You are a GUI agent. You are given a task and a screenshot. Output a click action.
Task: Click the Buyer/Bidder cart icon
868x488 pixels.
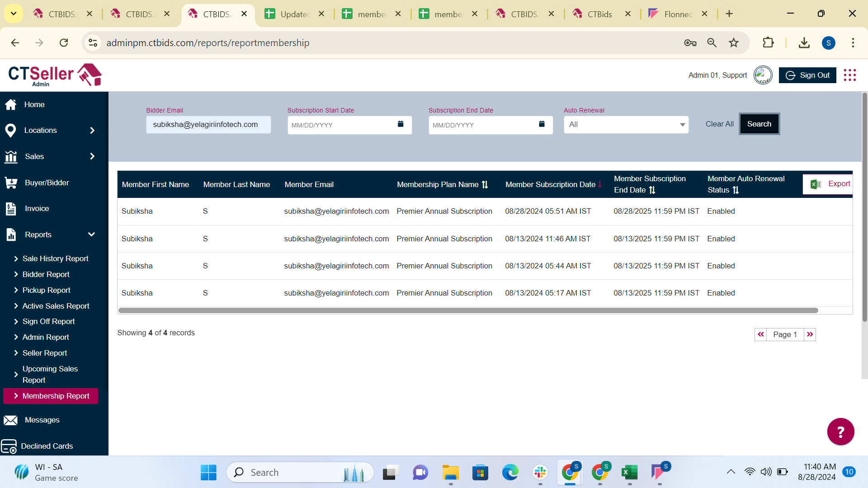click(x=11, y=183)
